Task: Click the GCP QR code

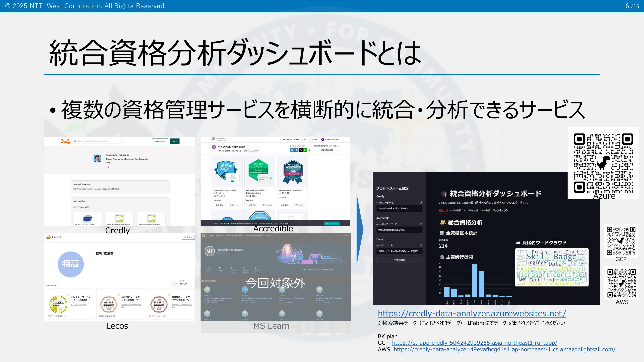Action: click(x=621, y=241)
